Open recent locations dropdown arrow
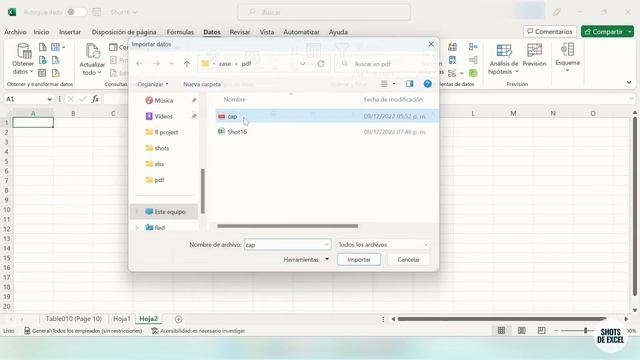The width and height of the screenshot is (640, 360). click(x=171, y=64)
